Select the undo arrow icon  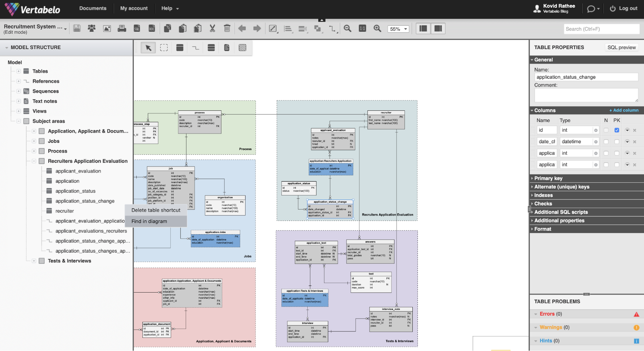click(x=242, y=28)
